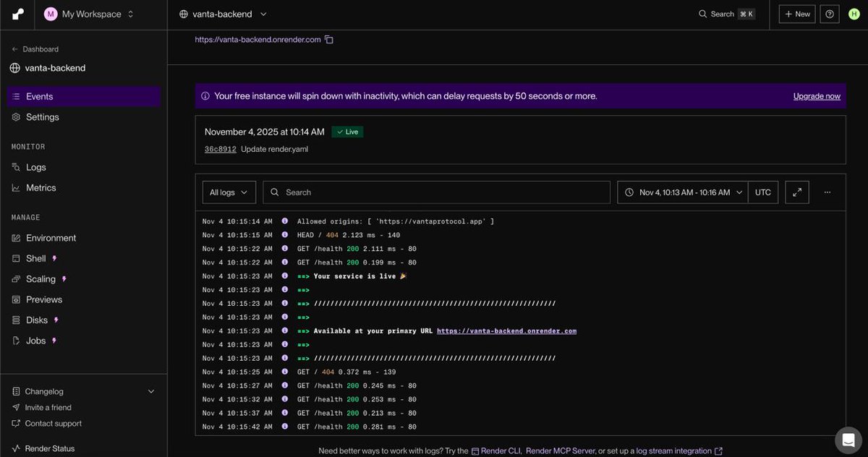Image resolution: width=868 pixels, height=457 pixels.
Task: Click the + New button
Action: coord(797,14)
